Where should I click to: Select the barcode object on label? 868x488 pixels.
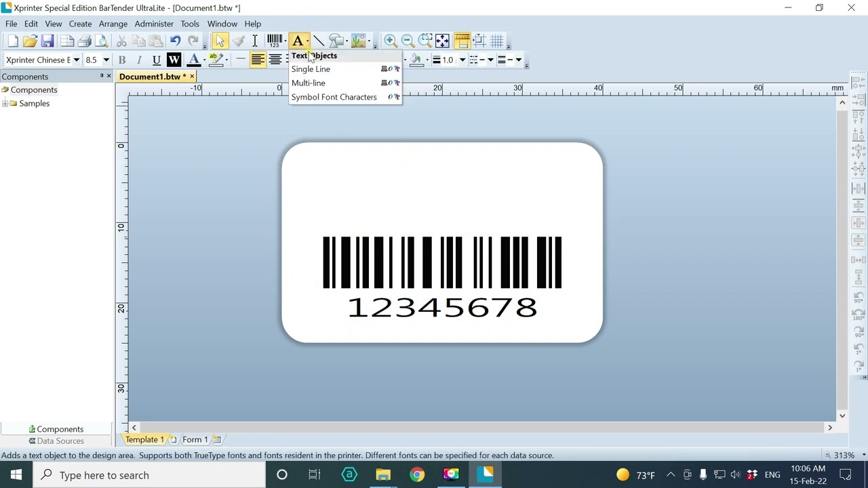(442, 262)
